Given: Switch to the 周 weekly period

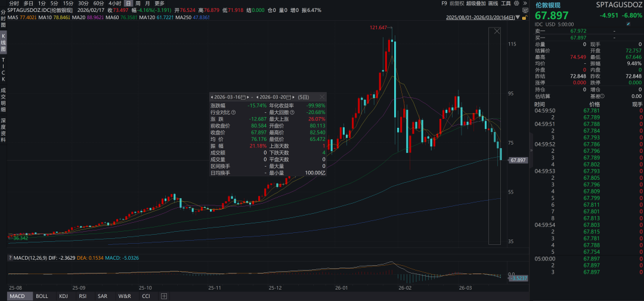Looking at the screenshot, I should (x=138, y=3).
